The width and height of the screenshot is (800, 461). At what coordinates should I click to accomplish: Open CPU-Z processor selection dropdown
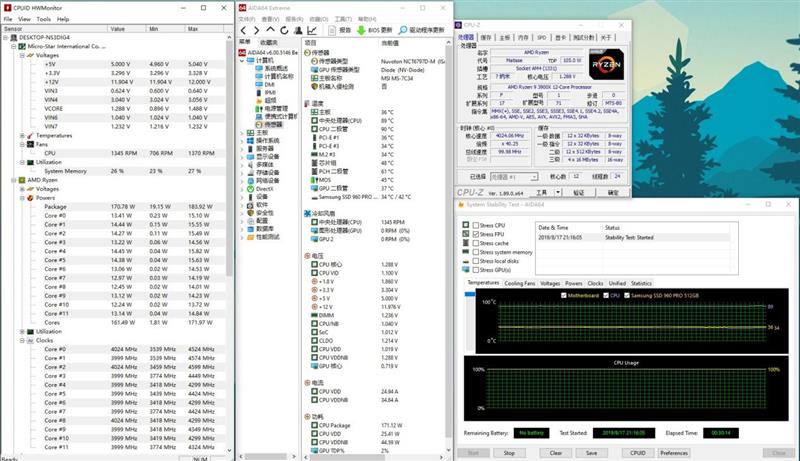(534, 176)
